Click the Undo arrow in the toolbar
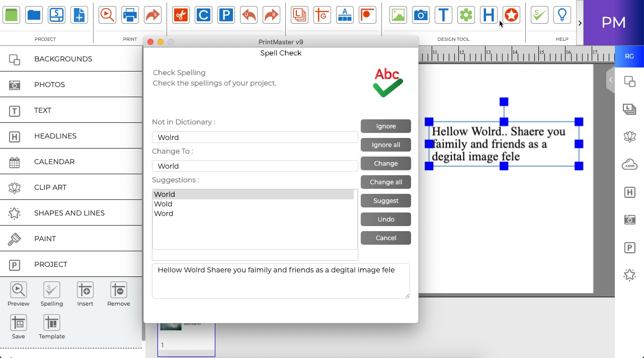The height and width of the screenshot is (358, 644). 248,15
